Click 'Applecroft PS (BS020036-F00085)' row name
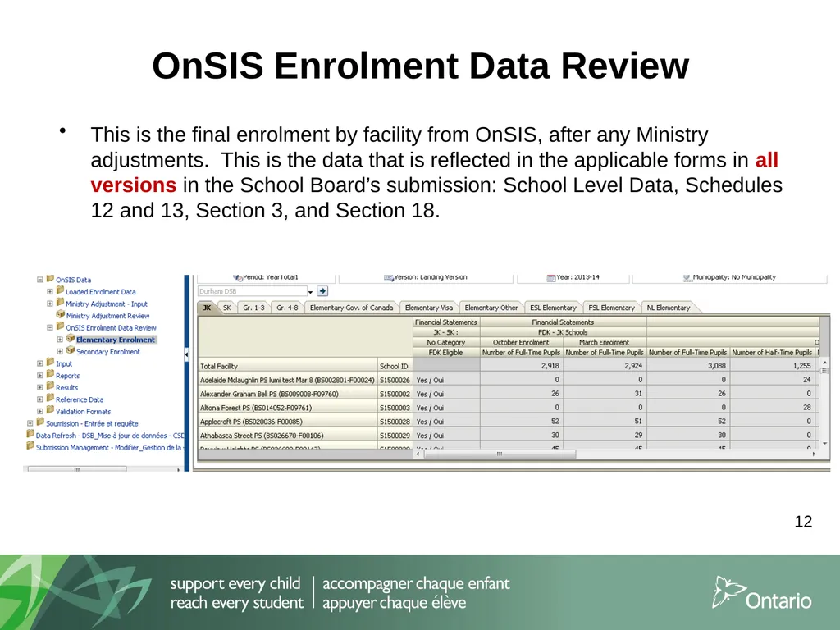Screen dimensions: 840x630 click(x=288, y=422)
